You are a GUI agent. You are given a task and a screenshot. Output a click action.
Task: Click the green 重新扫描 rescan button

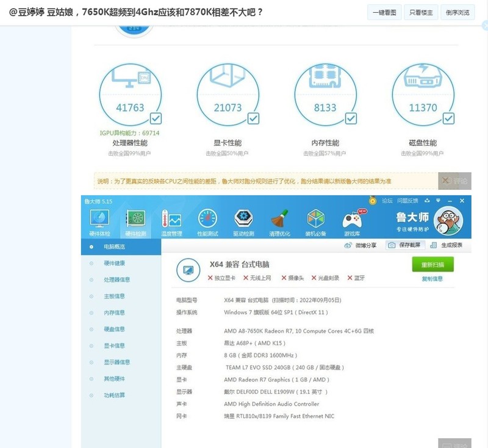pos(432,265)
